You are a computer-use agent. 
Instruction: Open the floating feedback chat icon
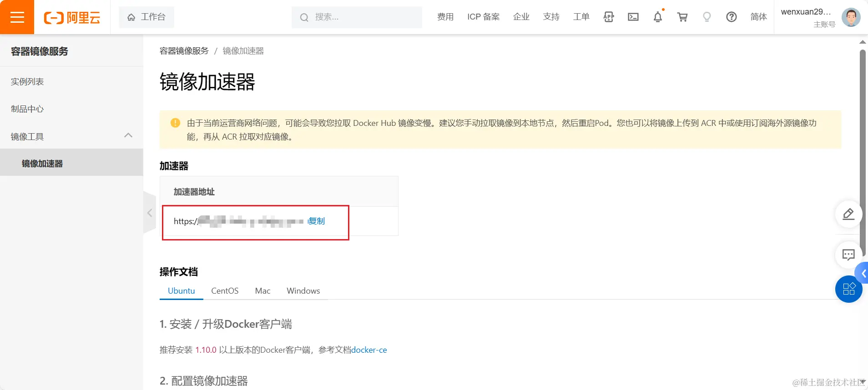click(x=848, y=255)
